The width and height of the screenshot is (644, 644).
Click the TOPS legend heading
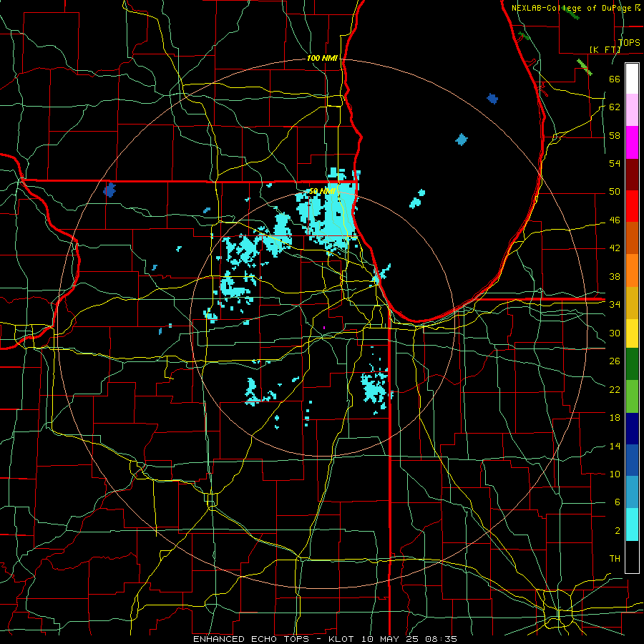(629, 43)
